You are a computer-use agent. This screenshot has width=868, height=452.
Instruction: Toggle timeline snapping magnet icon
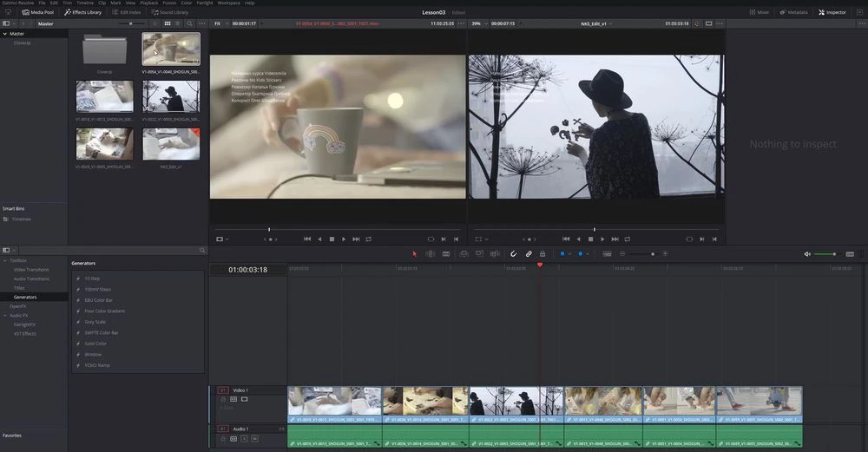pos(513,253)
